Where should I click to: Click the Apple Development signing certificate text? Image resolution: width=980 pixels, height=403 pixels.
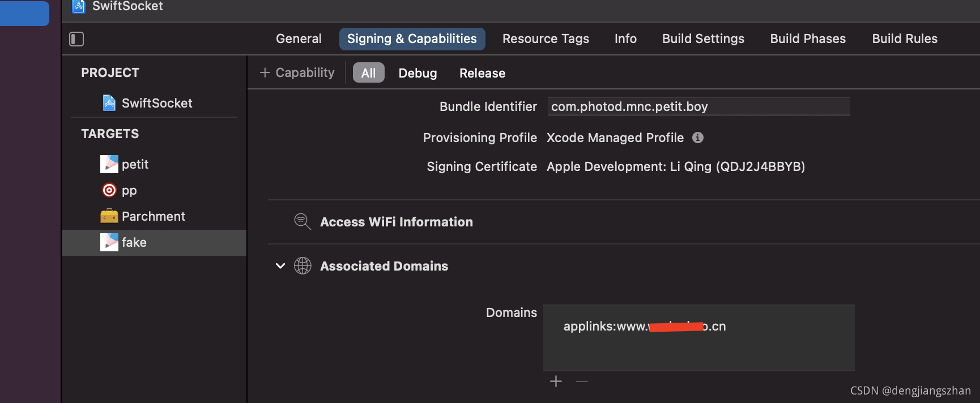pyautogui.click(x=676, y=166)
